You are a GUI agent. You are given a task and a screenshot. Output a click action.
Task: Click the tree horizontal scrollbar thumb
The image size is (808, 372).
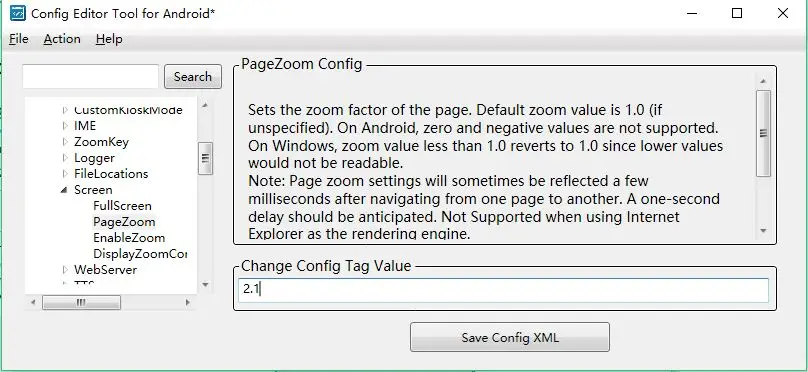pos(81,302)
